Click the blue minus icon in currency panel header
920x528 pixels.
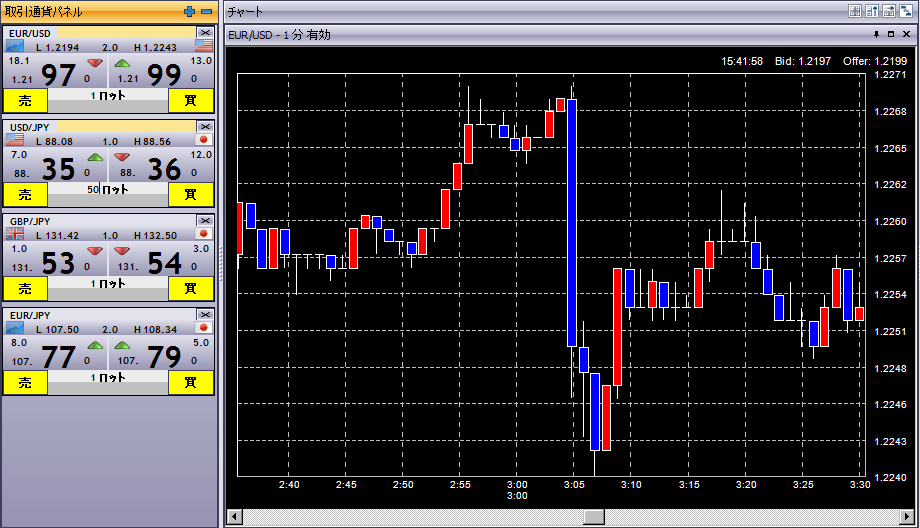point(206,11)
